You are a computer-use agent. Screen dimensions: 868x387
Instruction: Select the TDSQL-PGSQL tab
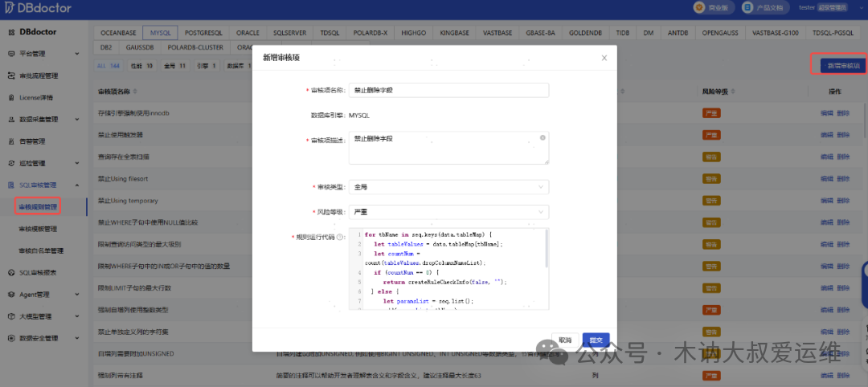click(832, 33)
